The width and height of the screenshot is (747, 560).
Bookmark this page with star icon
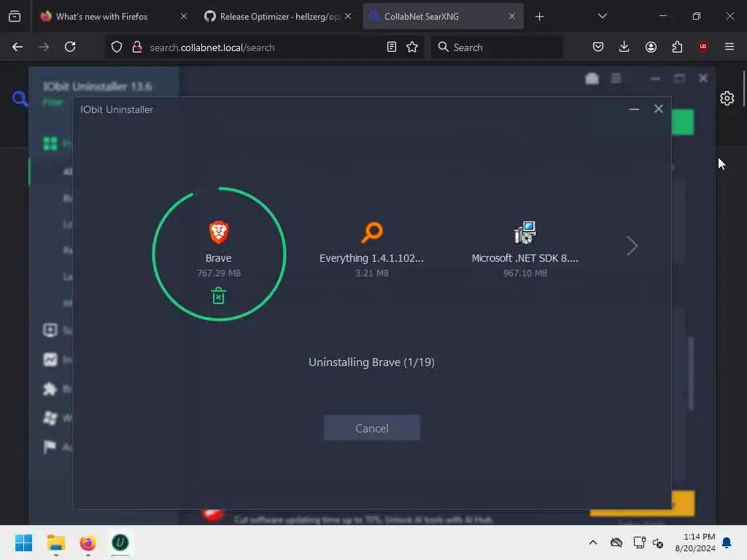point(412,47)
